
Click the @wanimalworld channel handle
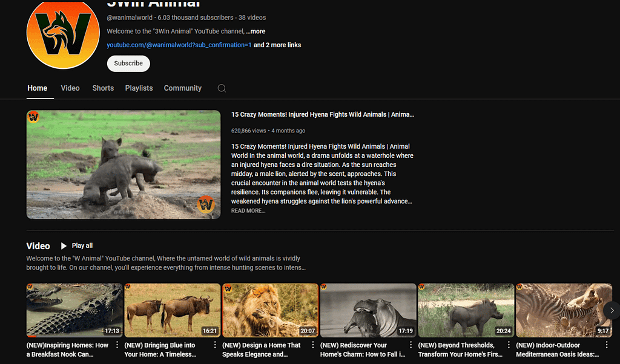[130, 18]
